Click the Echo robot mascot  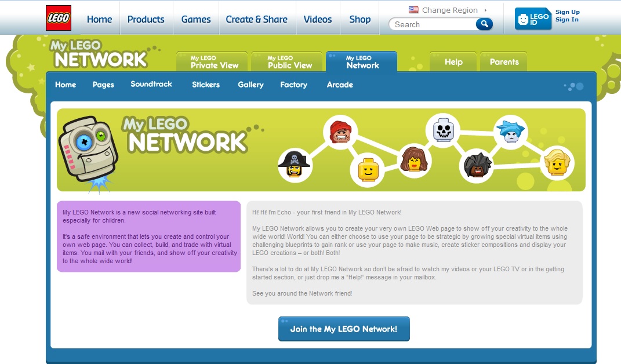[x=88, y=150]
